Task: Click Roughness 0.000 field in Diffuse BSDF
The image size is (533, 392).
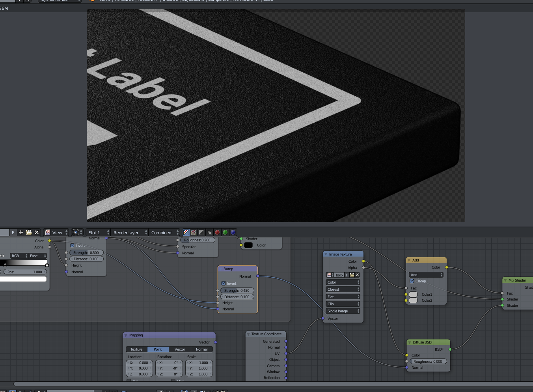Action: (x=428, y=361)
